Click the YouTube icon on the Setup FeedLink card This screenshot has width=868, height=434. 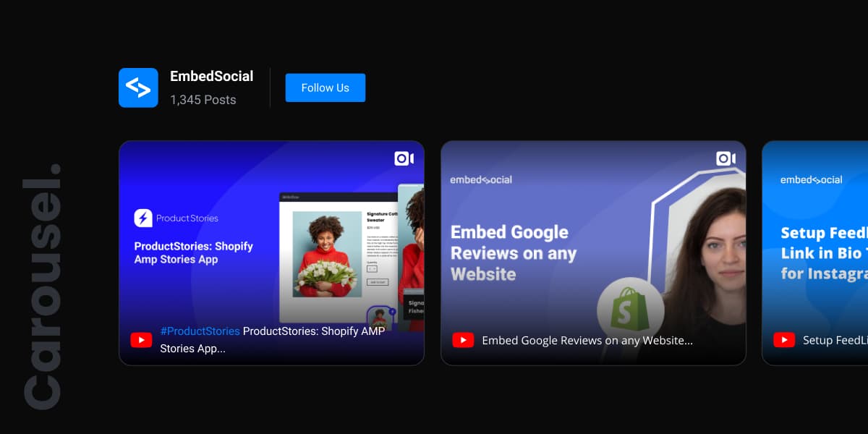point(784,339)
